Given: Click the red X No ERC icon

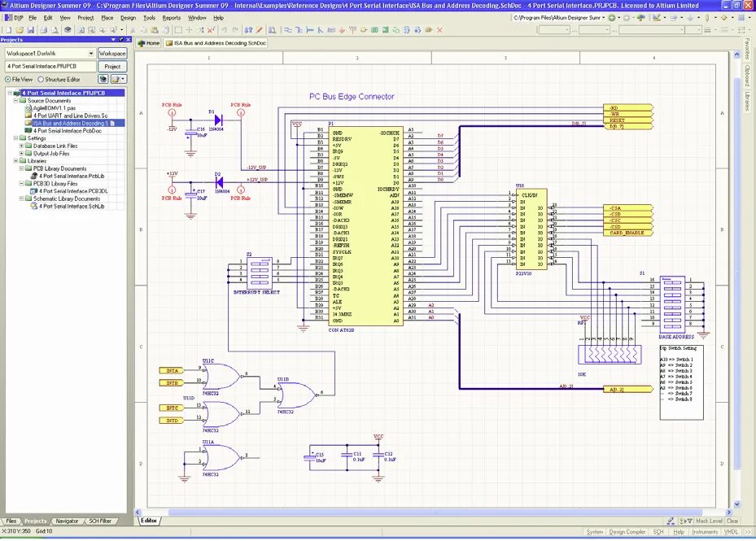Looking at the screenshot, I should (x=439, y=30).
